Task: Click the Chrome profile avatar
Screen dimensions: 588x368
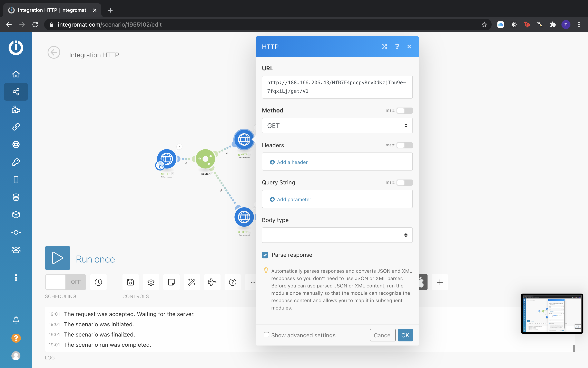Action: [566, 25]
